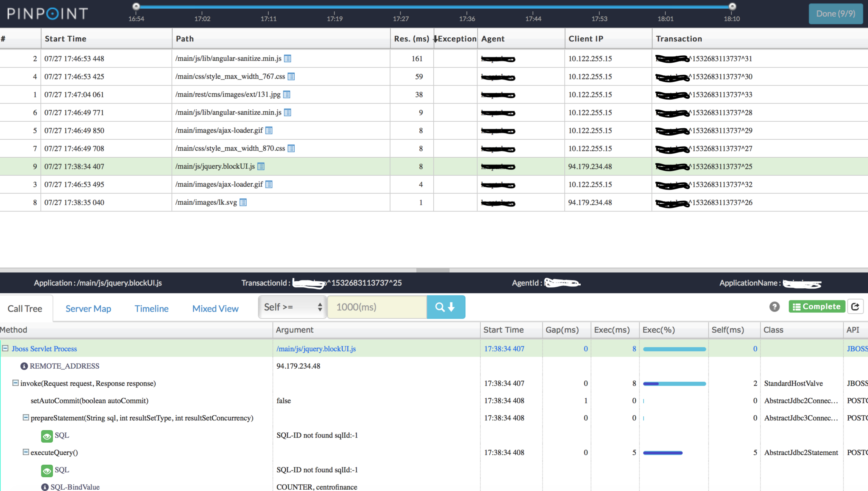Click info icon beside SQL-BindValue

pos(45,487)
